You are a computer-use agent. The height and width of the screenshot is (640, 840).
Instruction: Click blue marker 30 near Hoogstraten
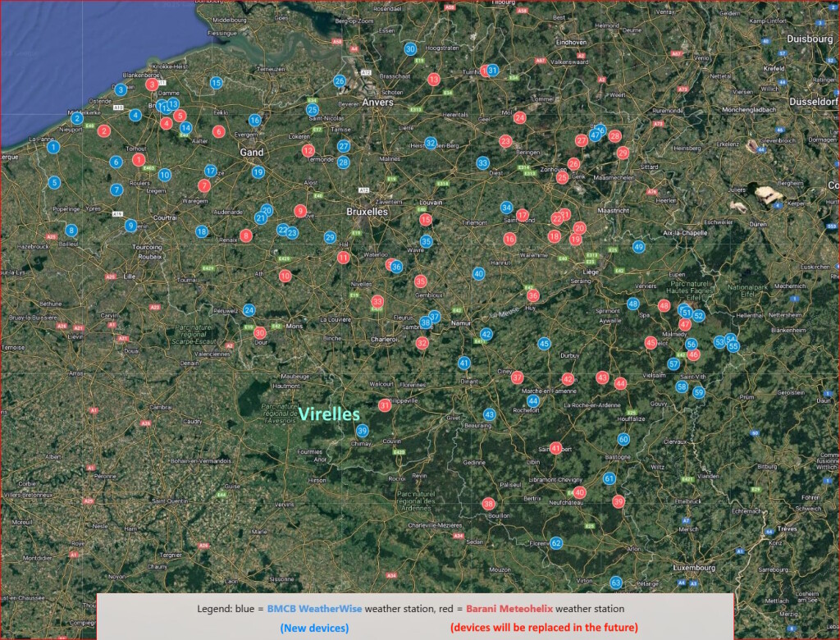410,48
